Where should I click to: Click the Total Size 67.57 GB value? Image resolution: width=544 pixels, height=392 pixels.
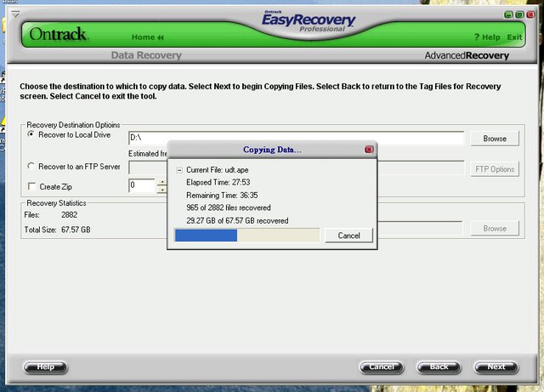76,230
